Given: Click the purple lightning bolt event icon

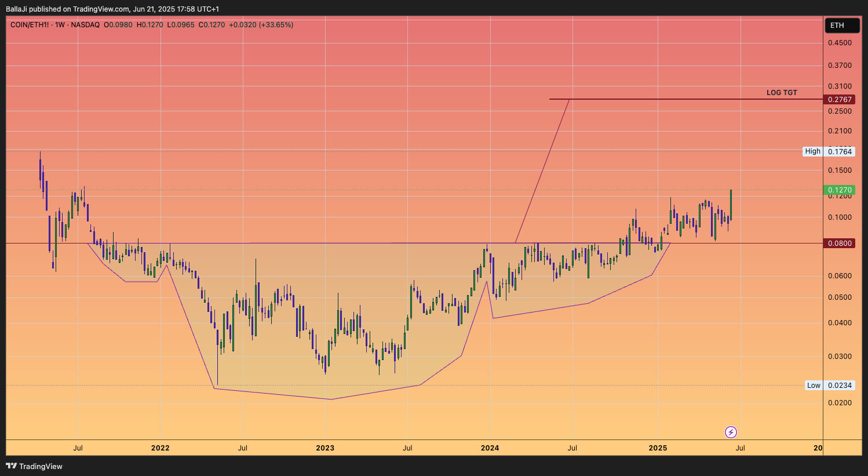Looking at the screenshot, I should 731,432.
